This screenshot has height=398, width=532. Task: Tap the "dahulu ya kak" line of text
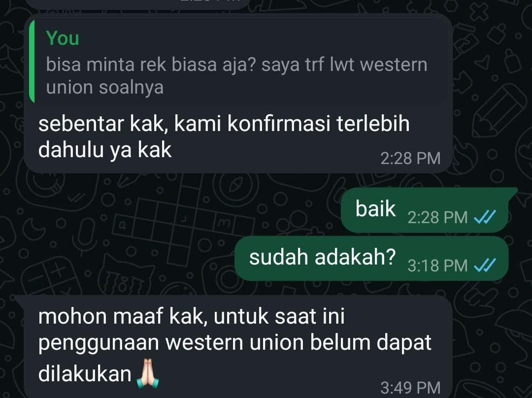click(x=105, y=150)
